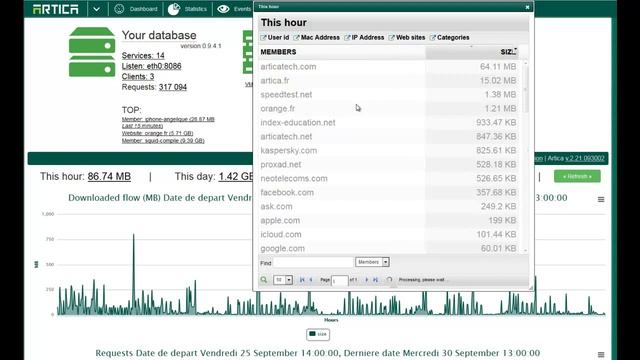This screenshot has width=640, height=360.
Task: Select the ask.com row
Action: pyautogui.click(x=389, y=206)
